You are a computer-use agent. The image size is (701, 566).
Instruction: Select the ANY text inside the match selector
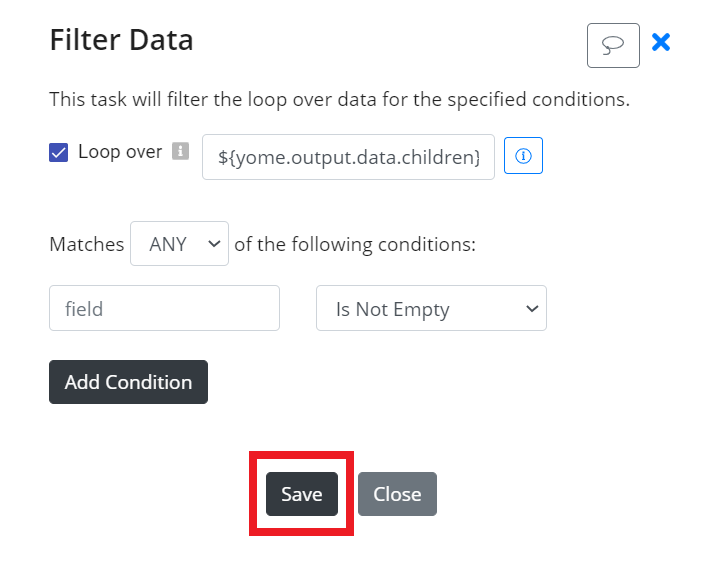(168, 245)
